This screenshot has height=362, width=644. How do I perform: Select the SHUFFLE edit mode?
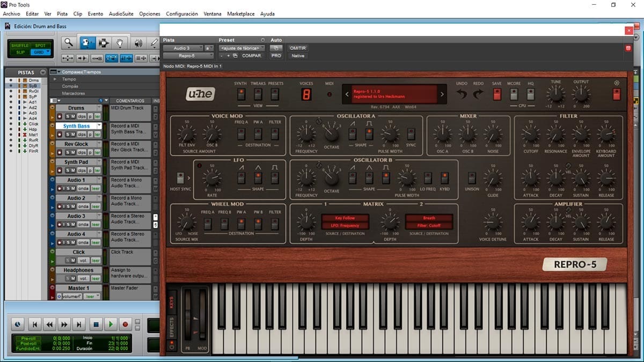pyautogui.click(x=20, y=46)
